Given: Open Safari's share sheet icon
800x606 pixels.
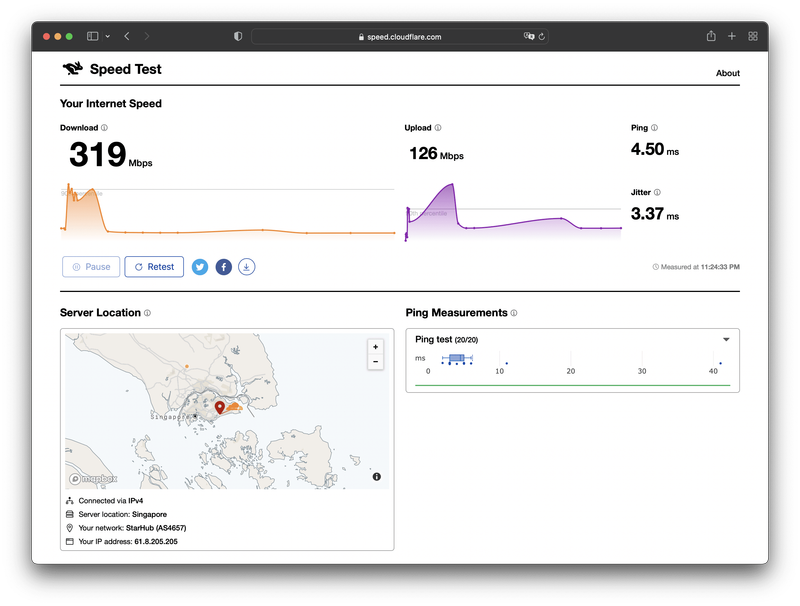Looking at the screenshot, I should [x=711, y=36].
